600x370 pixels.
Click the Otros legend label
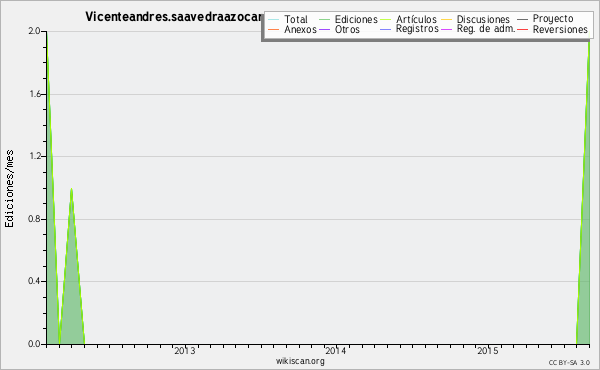tap(347, 29)
